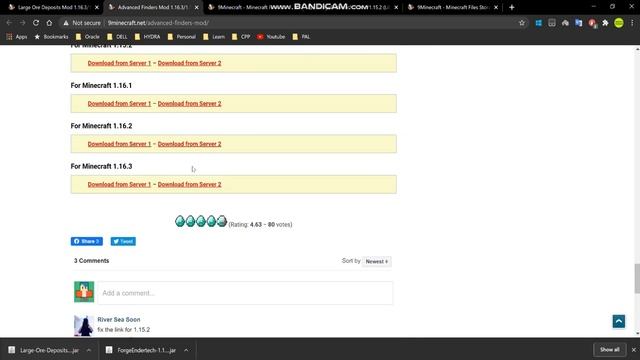The width and height of the screenshot is (640, 360).
Task: Download 1.15.2 from Server 1
Action: pos(119,63)
